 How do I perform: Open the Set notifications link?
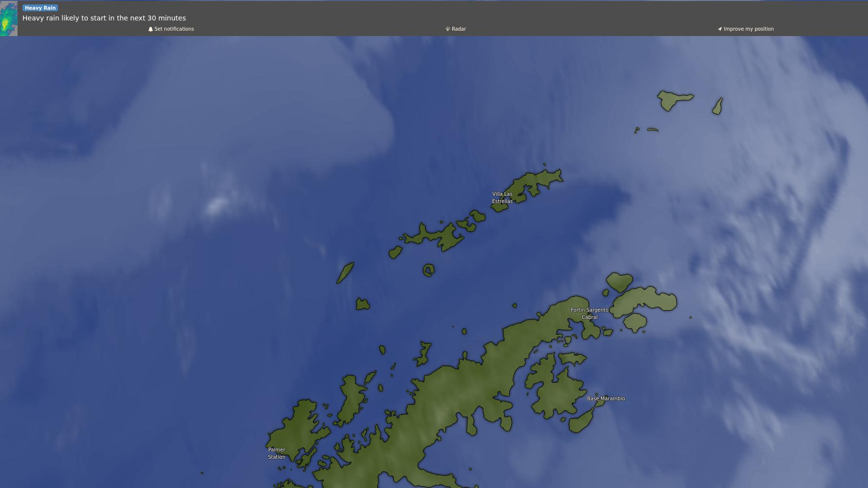174,29
